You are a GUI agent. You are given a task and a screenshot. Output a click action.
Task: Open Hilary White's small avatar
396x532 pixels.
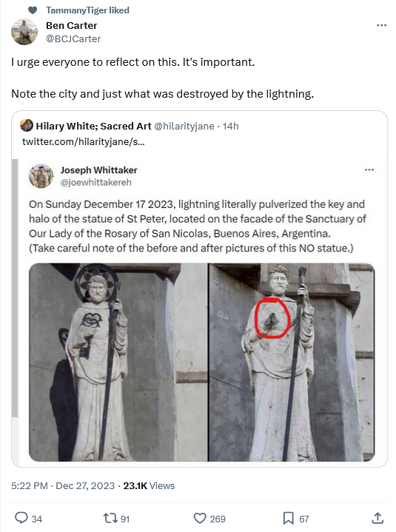[x=27, y=126]
